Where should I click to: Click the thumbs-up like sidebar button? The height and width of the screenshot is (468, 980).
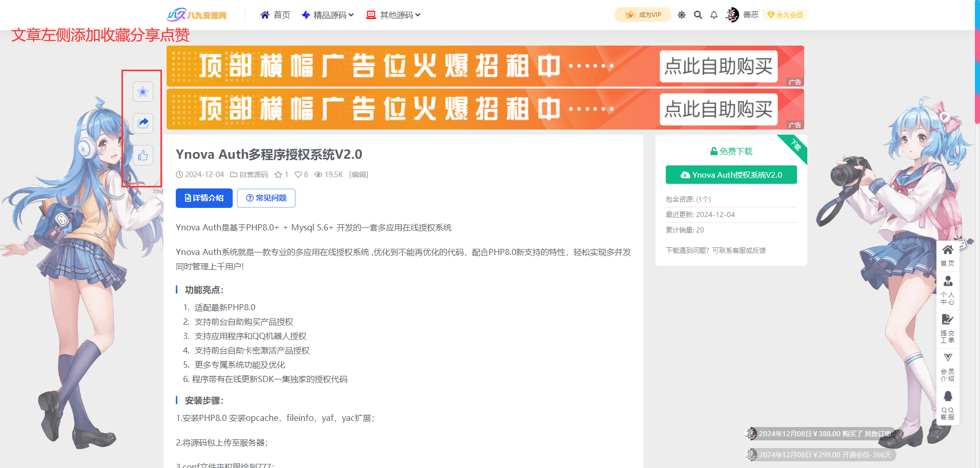143,155
